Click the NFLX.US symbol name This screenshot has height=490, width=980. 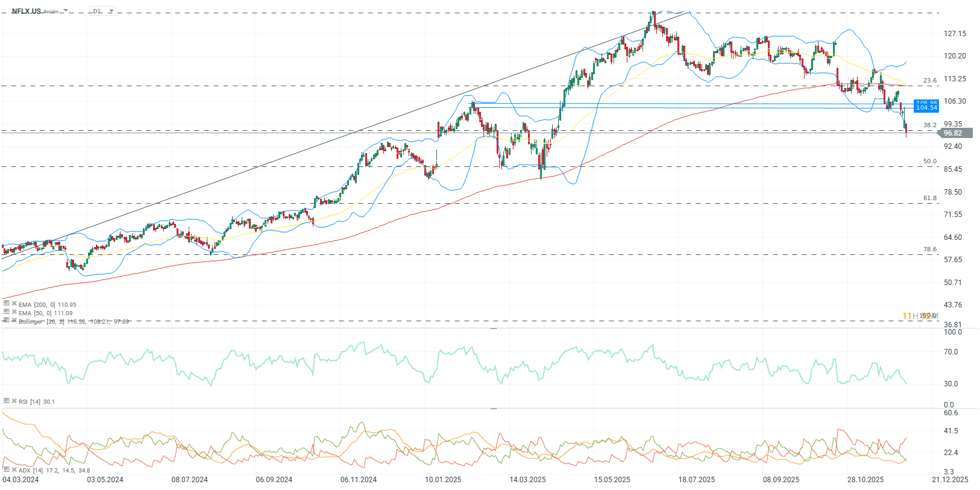click(27, 11)
